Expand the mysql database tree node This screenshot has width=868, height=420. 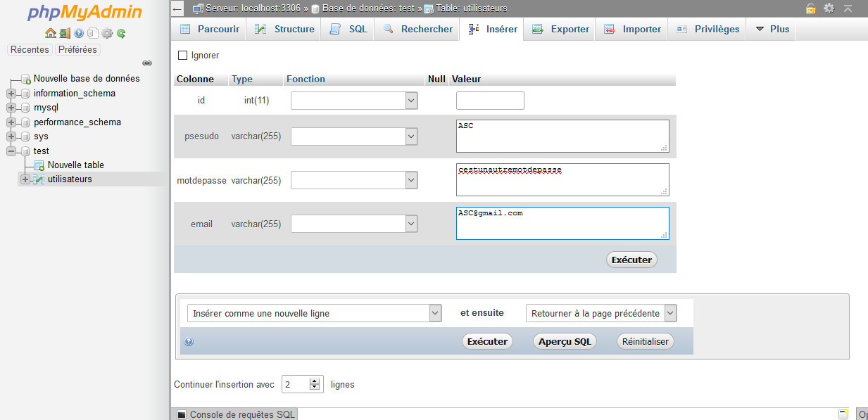click(x=11, y=108)
